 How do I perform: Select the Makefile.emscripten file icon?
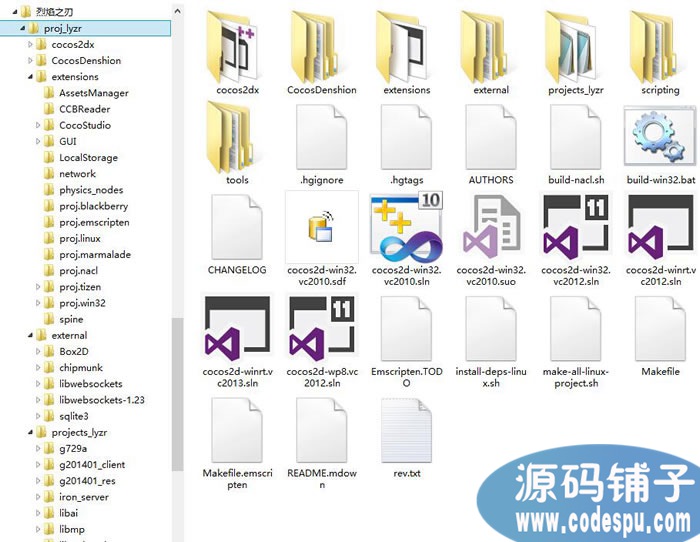237,430
